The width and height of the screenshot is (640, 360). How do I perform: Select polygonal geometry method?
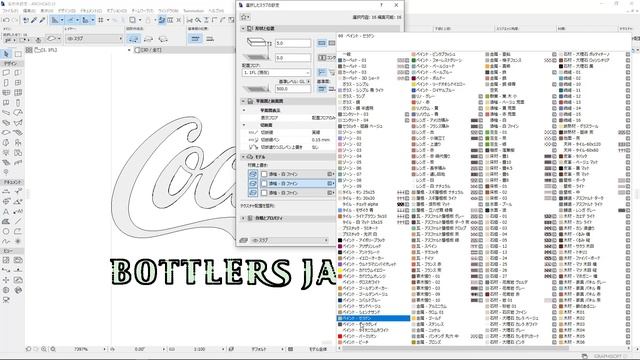point(134,39)
